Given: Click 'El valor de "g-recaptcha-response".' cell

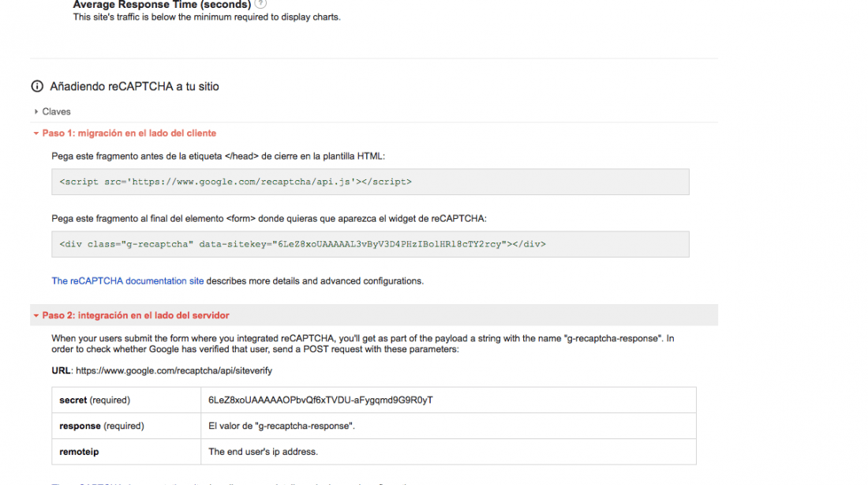Looking at the screenshot, I should click(448, 427).
